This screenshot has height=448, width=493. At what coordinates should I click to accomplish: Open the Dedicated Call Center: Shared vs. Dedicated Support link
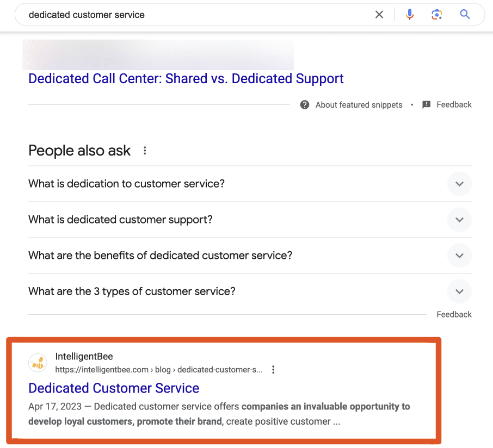(186, 78)
